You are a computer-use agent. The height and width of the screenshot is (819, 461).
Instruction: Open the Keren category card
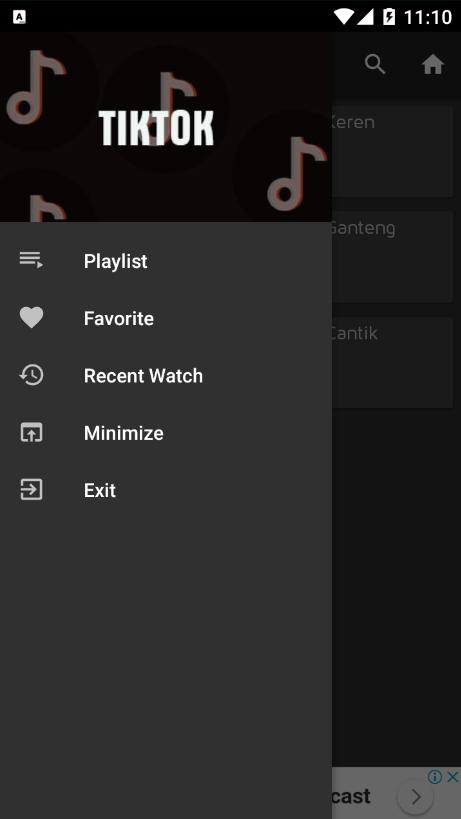(x=392, y=151)
